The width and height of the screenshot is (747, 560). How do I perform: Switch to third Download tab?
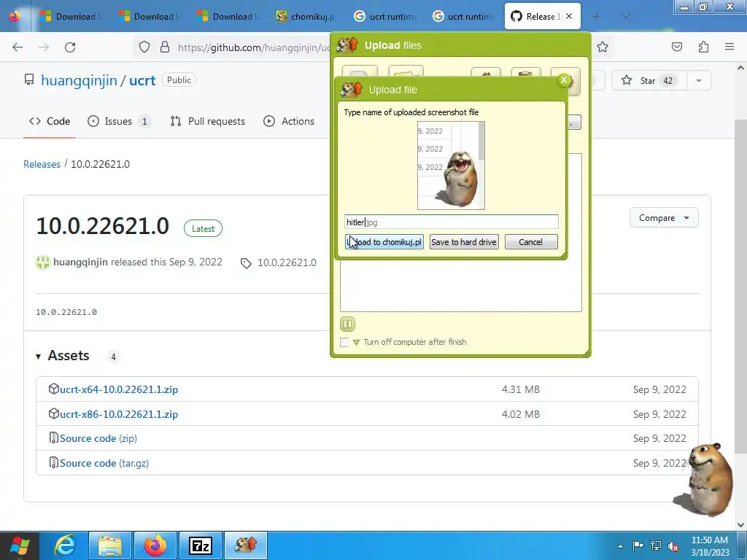tap(228, 17)
